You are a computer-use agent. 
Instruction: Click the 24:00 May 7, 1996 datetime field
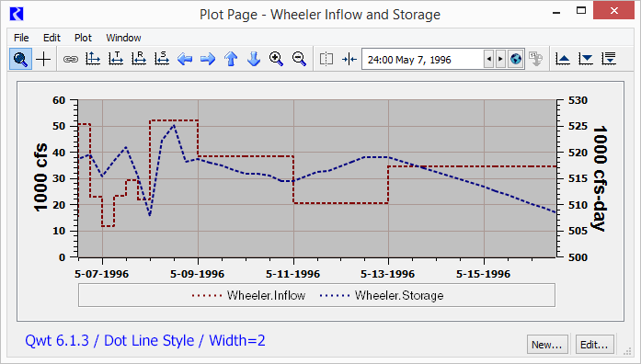[x=422, y=60]
